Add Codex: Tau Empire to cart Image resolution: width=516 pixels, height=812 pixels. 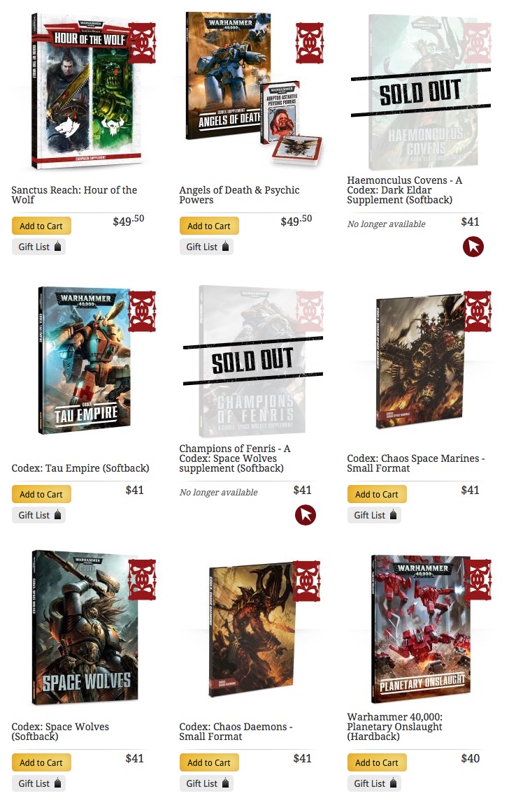(x=41, y=494)
